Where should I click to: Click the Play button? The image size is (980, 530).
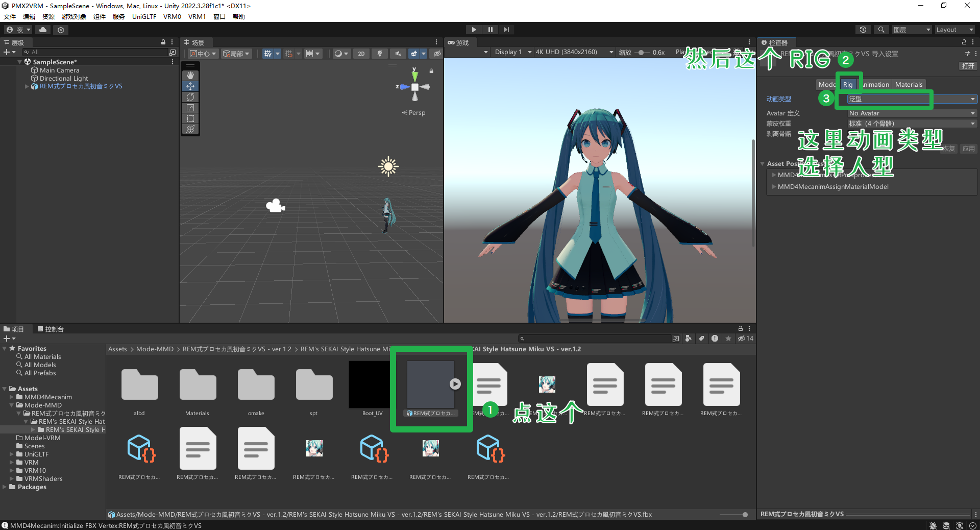point(474,30)
